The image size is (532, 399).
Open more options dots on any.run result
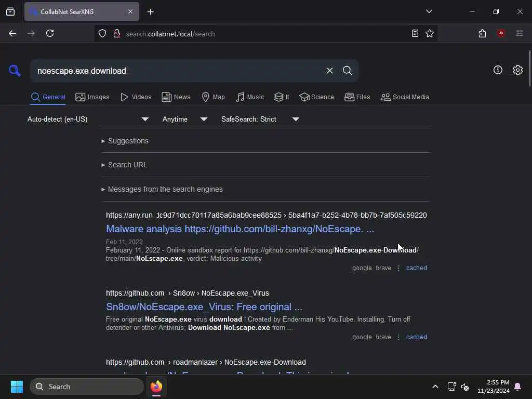[x=398, y=268]
